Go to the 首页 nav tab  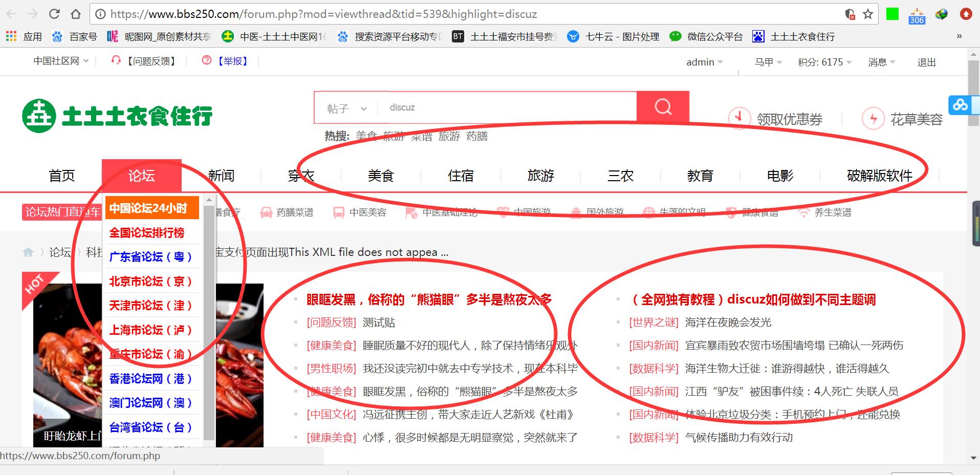62,176
